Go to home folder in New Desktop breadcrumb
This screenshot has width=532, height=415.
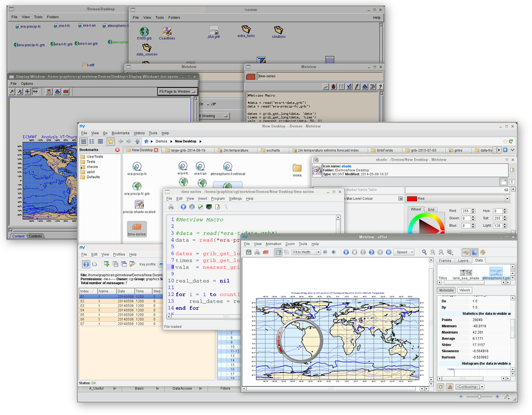tap(146, 142)
